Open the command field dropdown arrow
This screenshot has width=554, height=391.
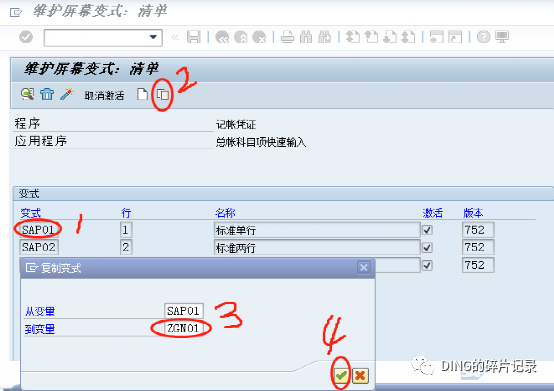coord(153,37)
